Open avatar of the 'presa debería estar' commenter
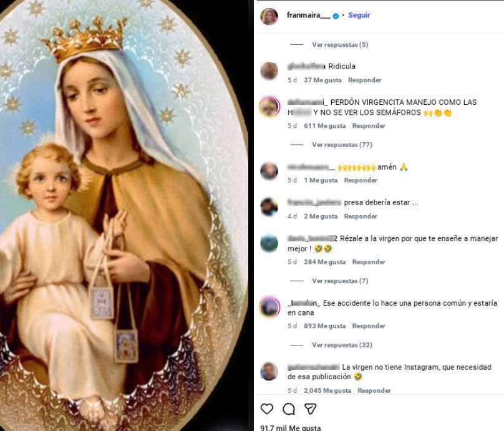Screen dimensions: 504x431 click(269, 206)
